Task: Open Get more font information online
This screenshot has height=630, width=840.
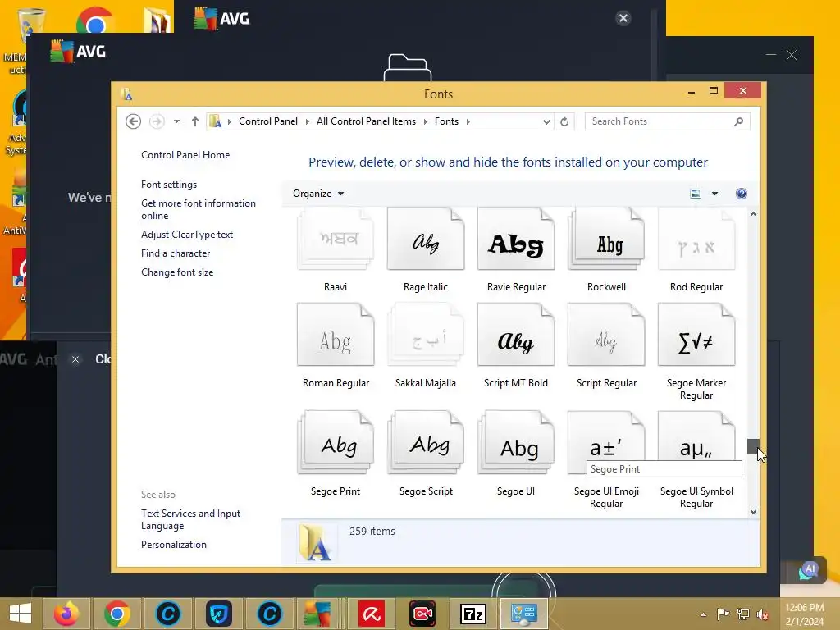Action: click(199, 209)
